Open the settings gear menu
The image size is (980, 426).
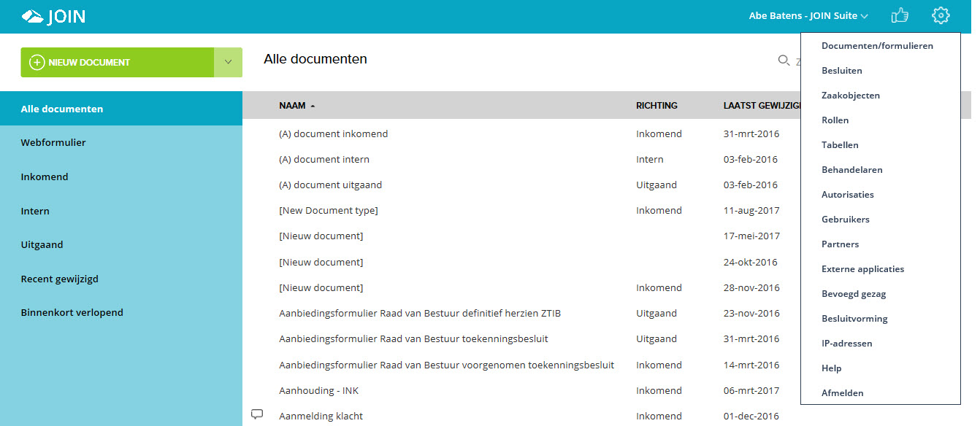(x=941, y=15)
